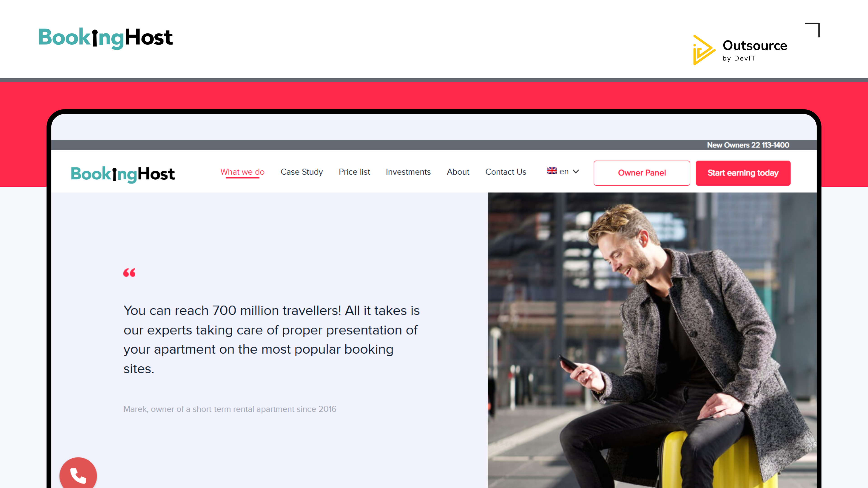Click the BookingHost logo in navbar
This screenshot has width=868, height=488.
coord(123,174)
